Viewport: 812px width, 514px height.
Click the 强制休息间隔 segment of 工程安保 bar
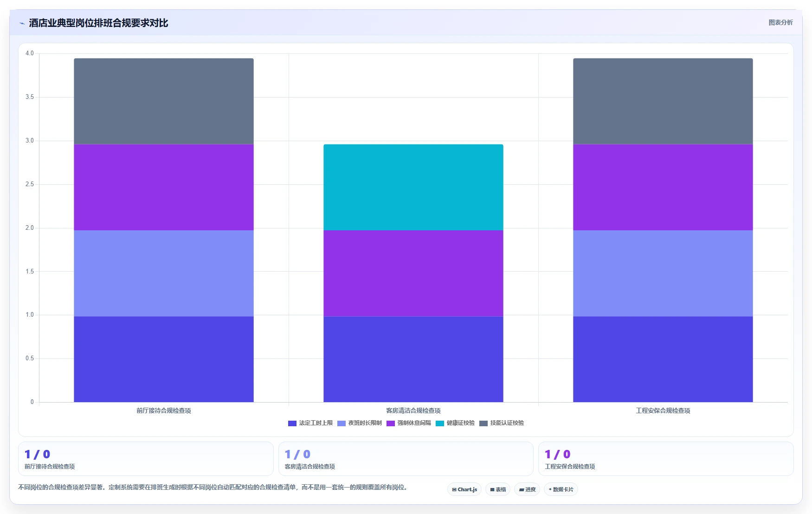[663, 187]
